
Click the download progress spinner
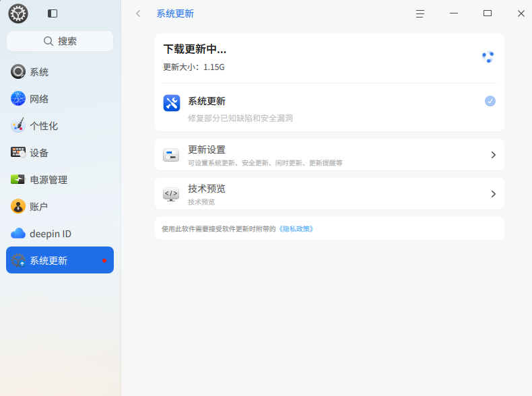click(x=488, y=57)
